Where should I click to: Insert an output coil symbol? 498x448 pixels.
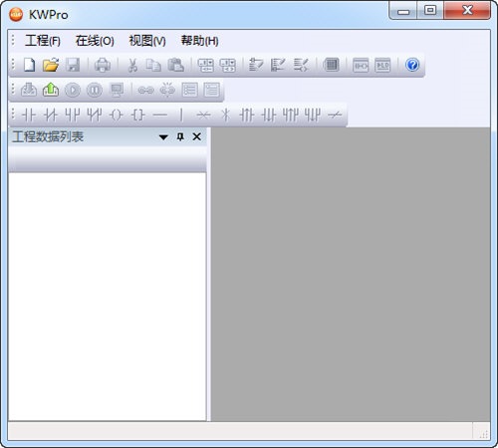[x=117, y=114]
